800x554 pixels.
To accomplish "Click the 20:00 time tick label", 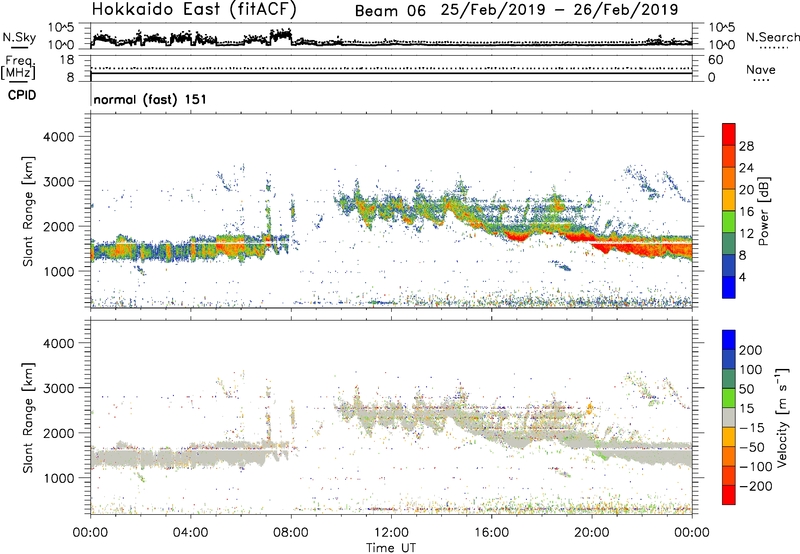I will click(592, 533).
